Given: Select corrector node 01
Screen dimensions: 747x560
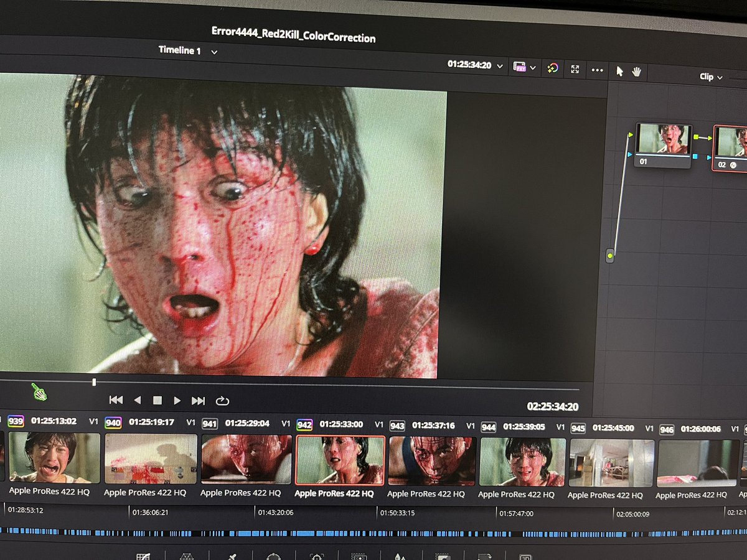Looking at the screenshot, I should tap(663, 144).
